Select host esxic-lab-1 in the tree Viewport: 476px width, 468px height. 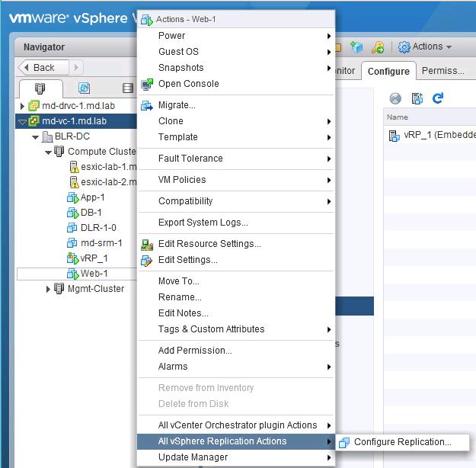point(109,167)
